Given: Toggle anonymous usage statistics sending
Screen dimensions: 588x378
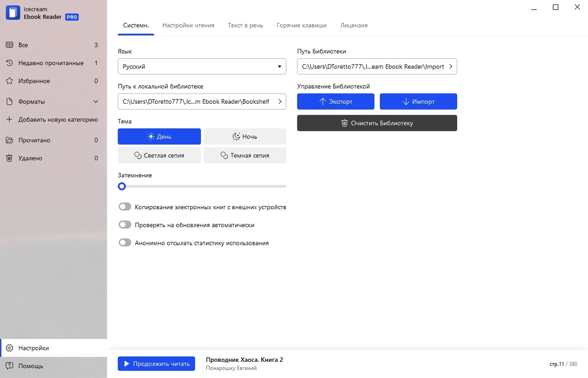Looking at the screenshot, I should tap(125, 243).
